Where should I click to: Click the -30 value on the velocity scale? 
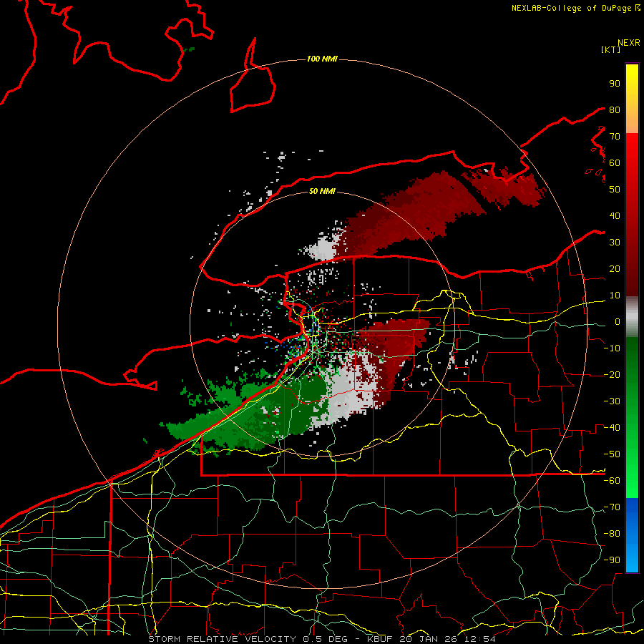612,401
